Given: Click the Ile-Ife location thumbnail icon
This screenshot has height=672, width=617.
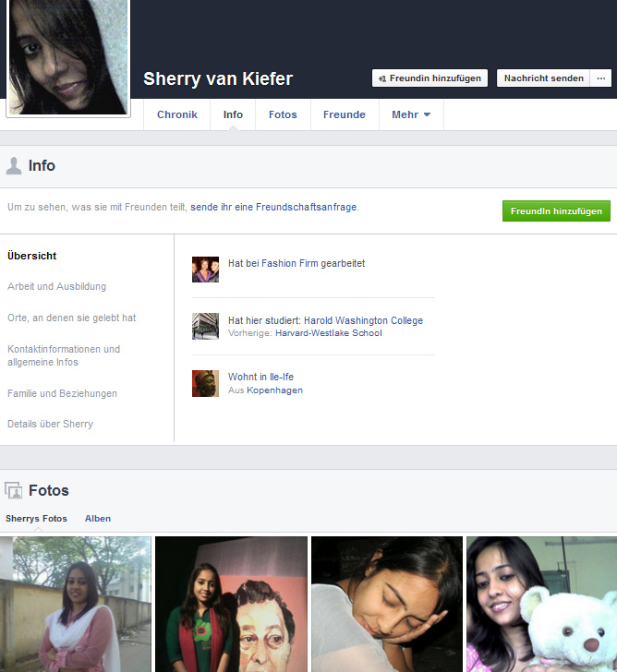Looking at the screenshot, I should click(205, 384).
